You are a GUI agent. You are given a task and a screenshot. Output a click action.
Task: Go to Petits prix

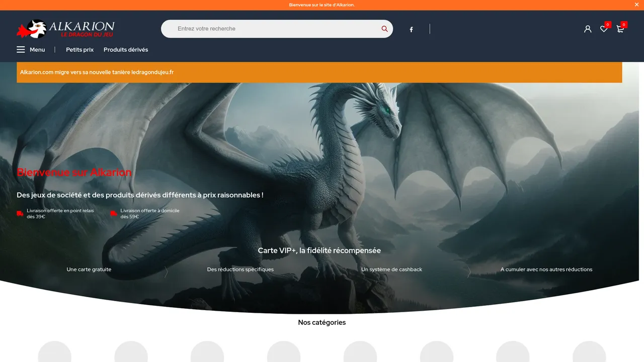[x=79, y=50]
